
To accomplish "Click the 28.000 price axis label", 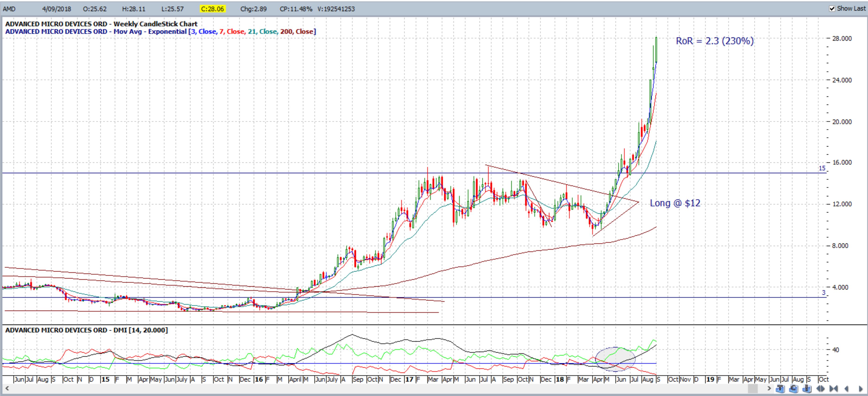I will click(x=842, y=38).
